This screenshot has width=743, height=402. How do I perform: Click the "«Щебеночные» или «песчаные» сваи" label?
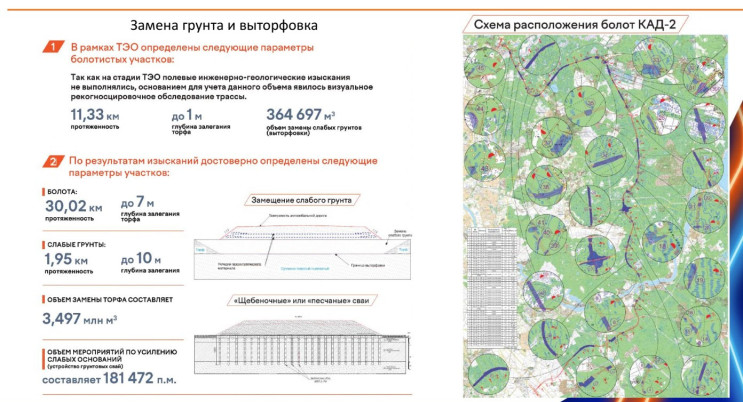tap(302, 301)
